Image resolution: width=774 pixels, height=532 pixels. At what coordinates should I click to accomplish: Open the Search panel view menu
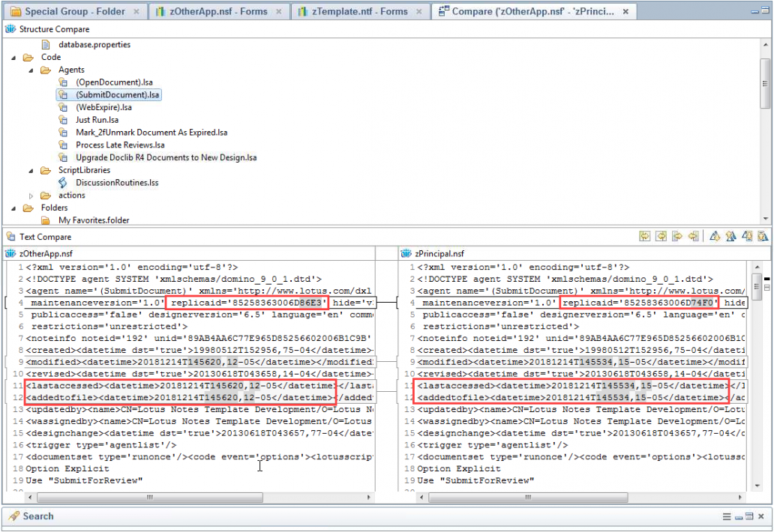pyautogui.click(x=726, y=517)
